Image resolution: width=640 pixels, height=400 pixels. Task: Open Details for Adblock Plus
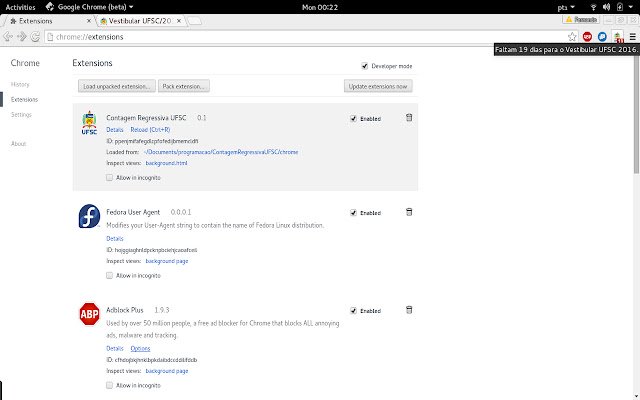[115, 349]
